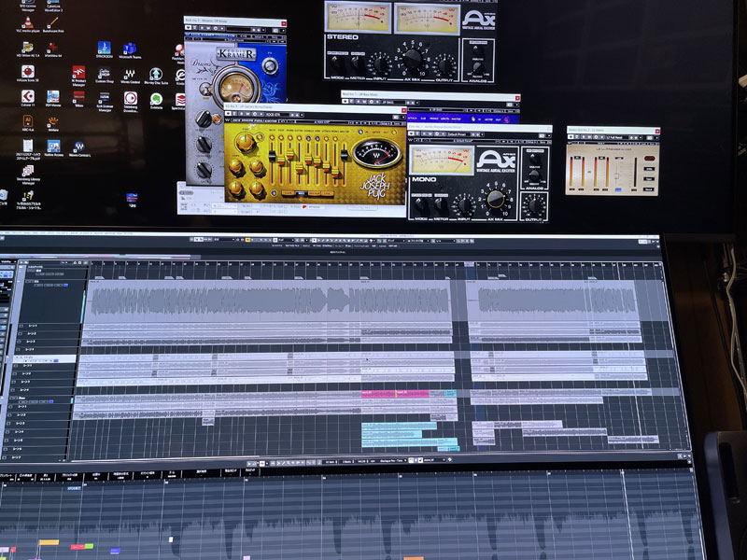Flip MODE switch on stereo Aural Exciter
This screenshot has height=560, width=747.
336,63
